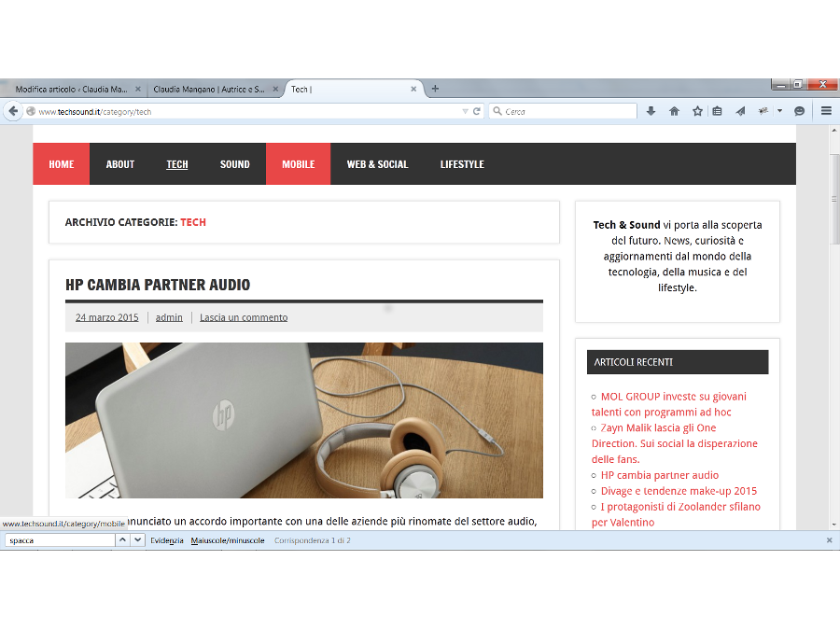The image size is (840, 630).
Task: Click the HP laptop and headphones image
Action: (303, 420)
